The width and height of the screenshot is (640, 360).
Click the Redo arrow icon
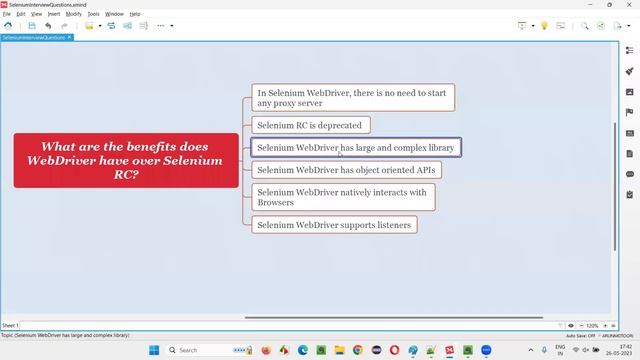pos(64,26)
